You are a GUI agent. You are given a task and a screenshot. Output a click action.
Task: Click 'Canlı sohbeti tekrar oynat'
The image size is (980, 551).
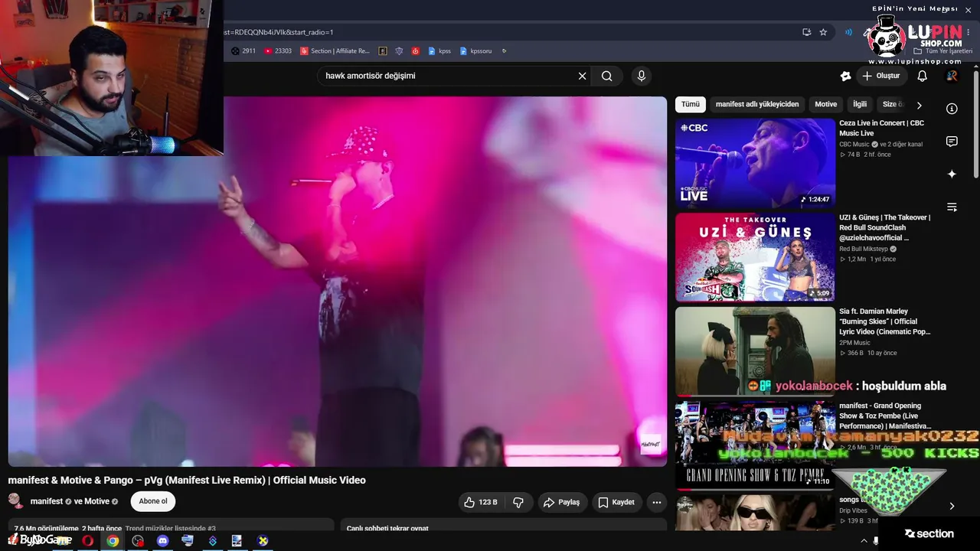[x=387, y=528]
